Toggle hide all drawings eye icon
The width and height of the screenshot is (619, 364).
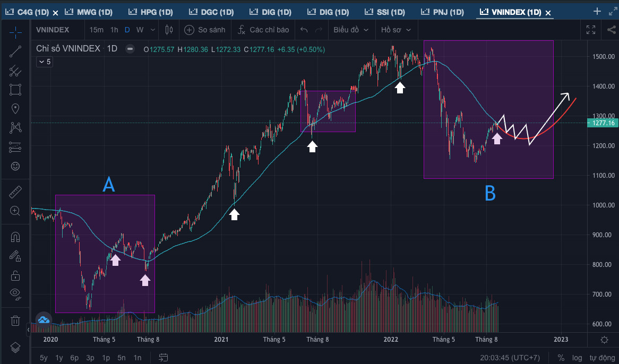[x=15, y=293]
